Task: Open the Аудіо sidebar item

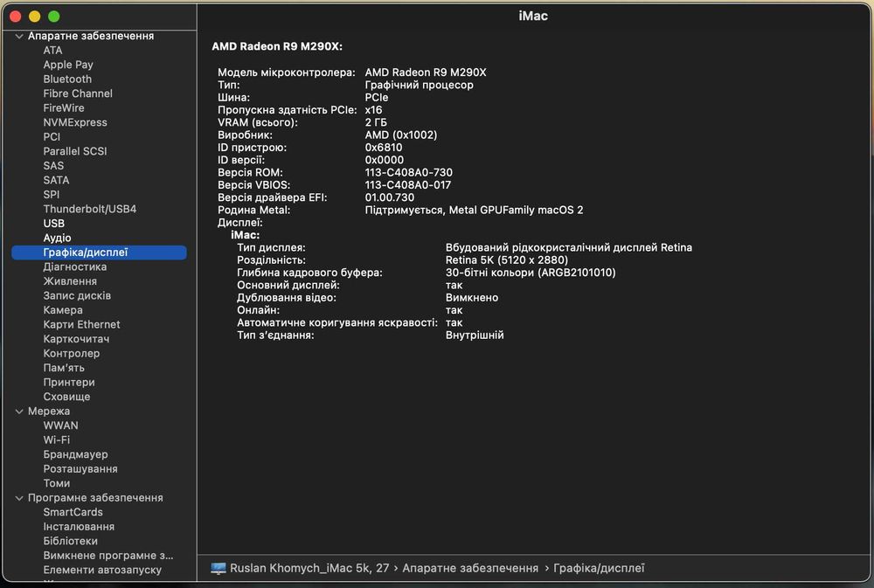Action: coord(58,238)
